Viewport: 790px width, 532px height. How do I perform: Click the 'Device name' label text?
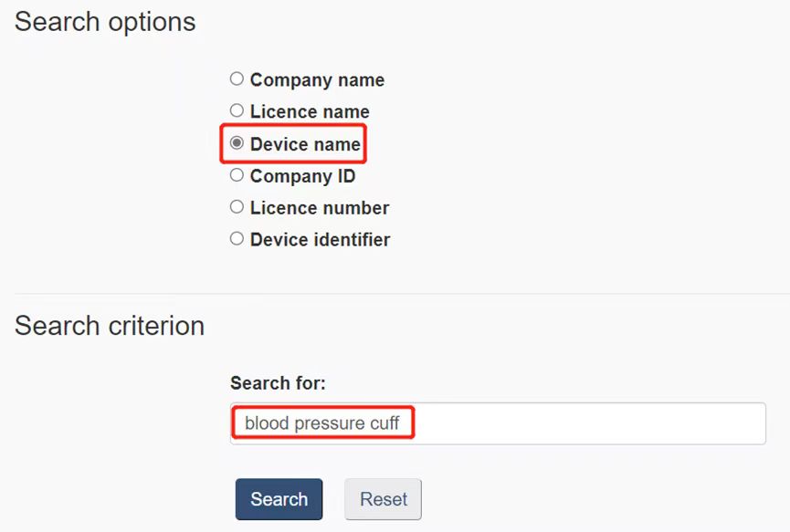click(x=305, y=144)
